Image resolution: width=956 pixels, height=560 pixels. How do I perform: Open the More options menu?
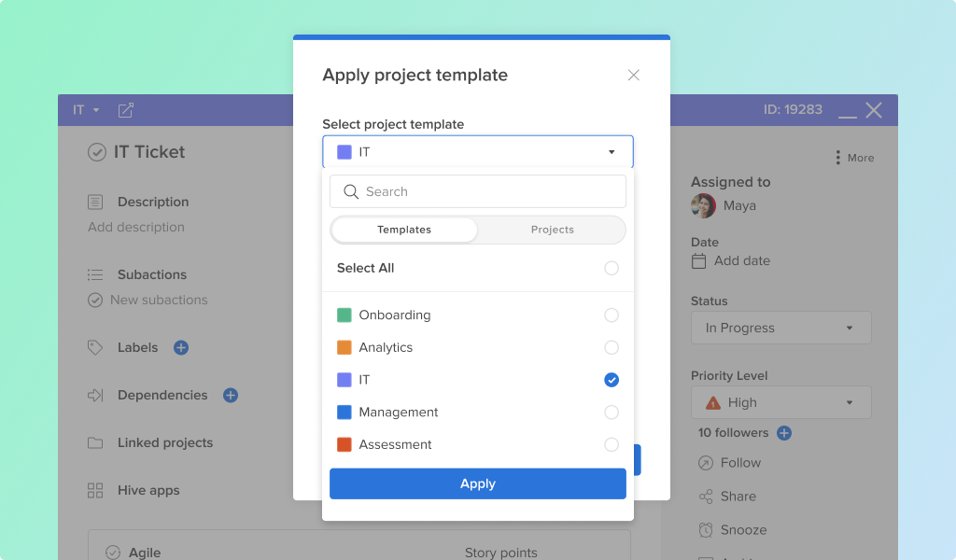855,158
